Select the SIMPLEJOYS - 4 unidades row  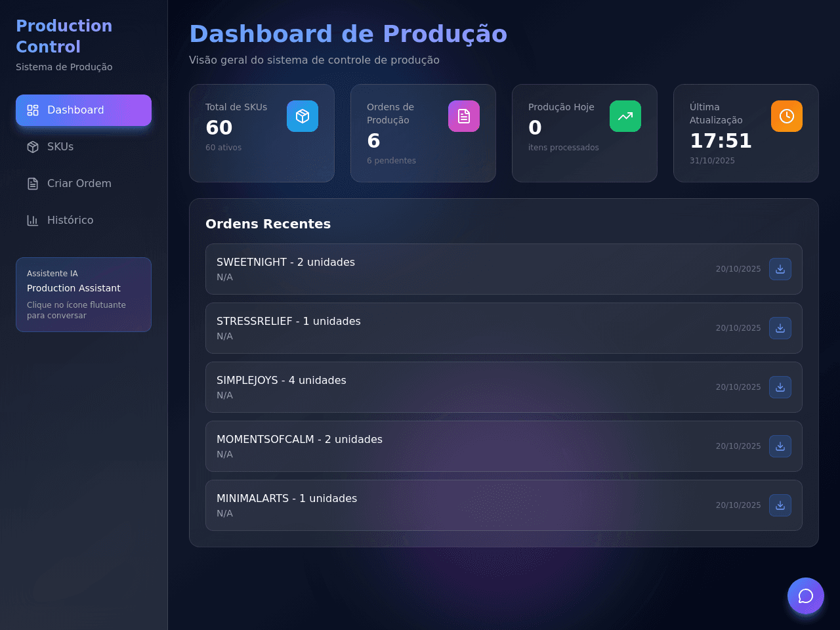tap(504, 387)
